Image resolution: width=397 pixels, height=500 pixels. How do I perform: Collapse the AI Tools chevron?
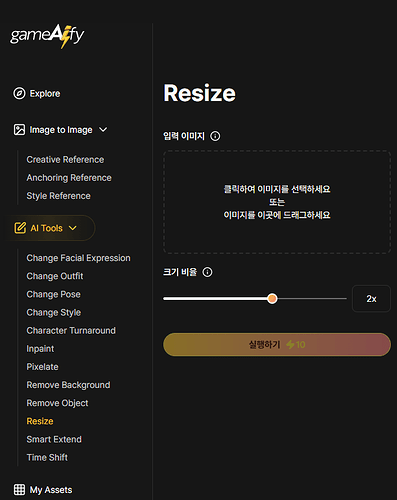(x=73, y=228)
